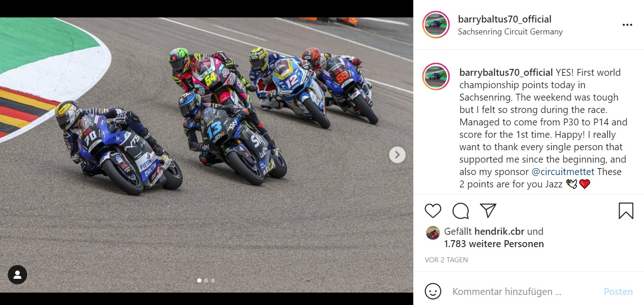Viewport: 644px width, 305px height.
Task: Open Sachsenring Circuit Germany location
Action: tap(510, 32)
